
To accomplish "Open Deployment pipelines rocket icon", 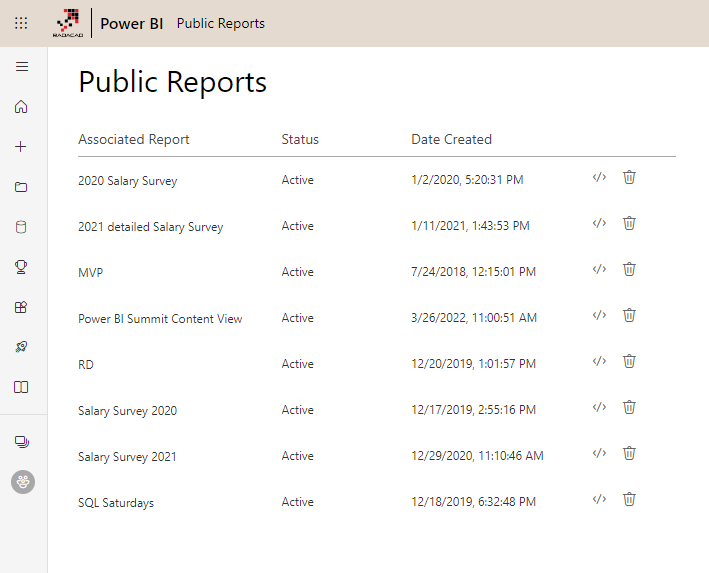I will click(22, 347).
